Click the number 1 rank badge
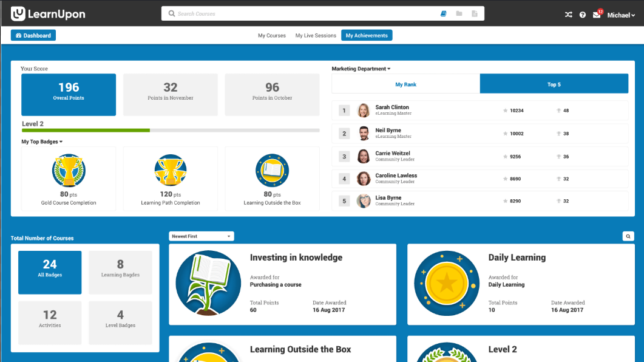Image resolution: width=644 pixels, height=362 pixels. tap(344, 111)
